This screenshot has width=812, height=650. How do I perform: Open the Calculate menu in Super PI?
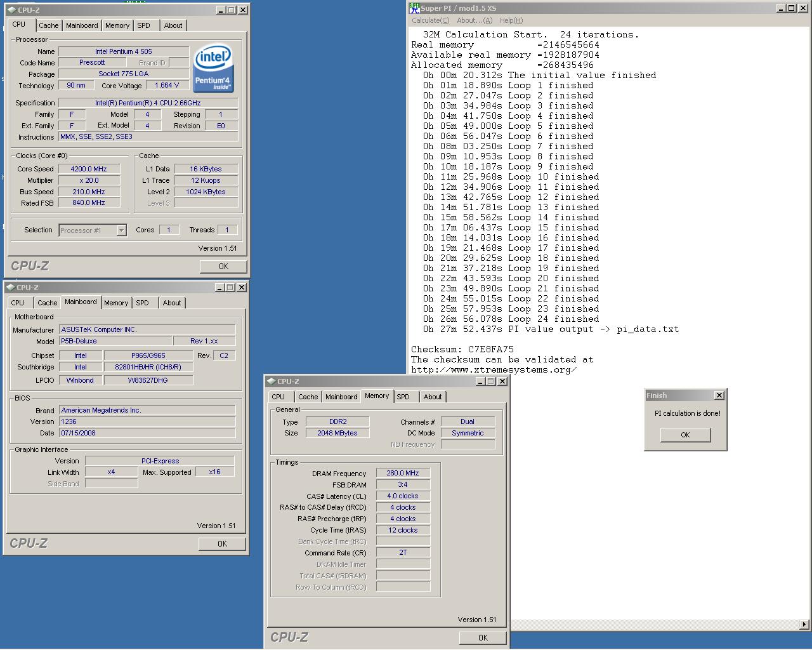pos(431,20)
